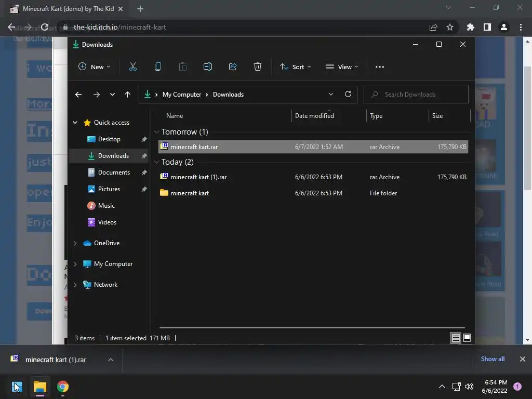
Task: Click Show all downloads link
Action: [x=493, y=359]
